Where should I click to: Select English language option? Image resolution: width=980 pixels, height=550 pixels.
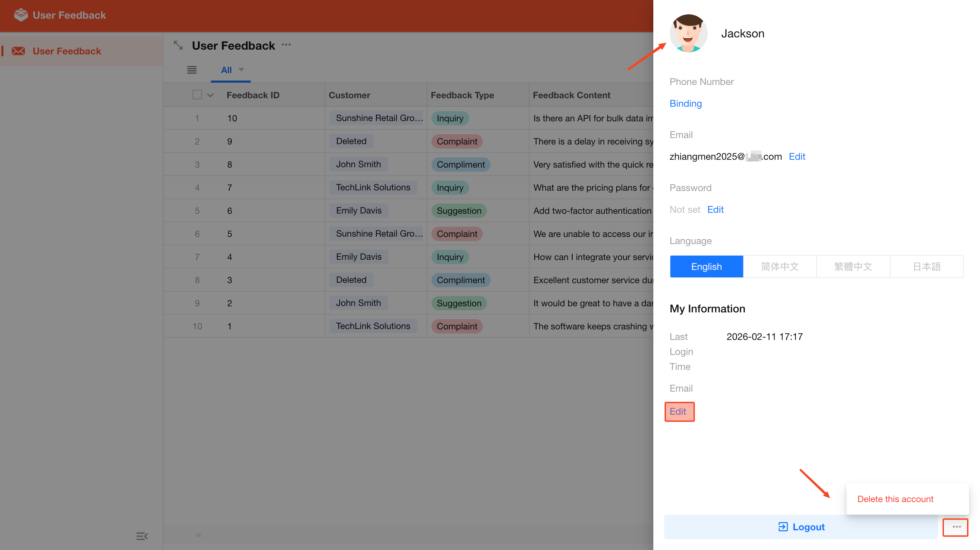pyautogui.click(x=706, y=267)
